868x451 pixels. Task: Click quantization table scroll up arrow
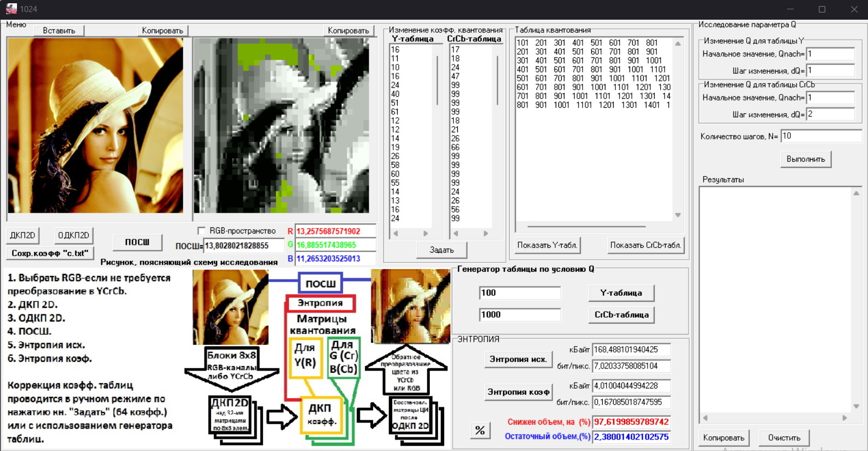[x=678, y=44]
